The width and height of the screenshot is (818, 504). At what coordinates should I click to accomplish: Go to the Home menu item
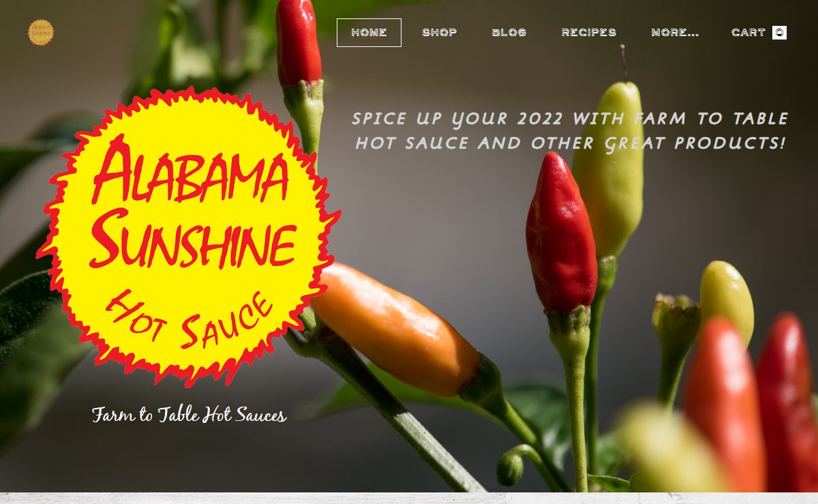pos(369,33)
